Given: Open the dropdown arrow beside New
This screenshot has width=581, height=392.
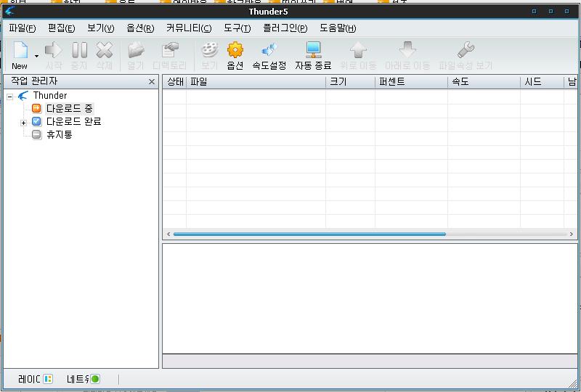Looking at the screenshot, I should pyautogui.click(x=36, y=56).
